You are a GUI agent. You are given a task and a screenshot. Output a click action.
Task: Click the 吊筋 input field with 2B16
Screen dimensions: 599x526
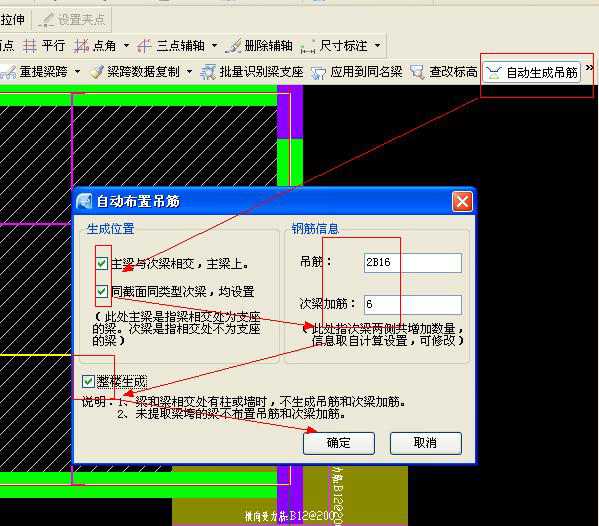[x=413, y=263]
